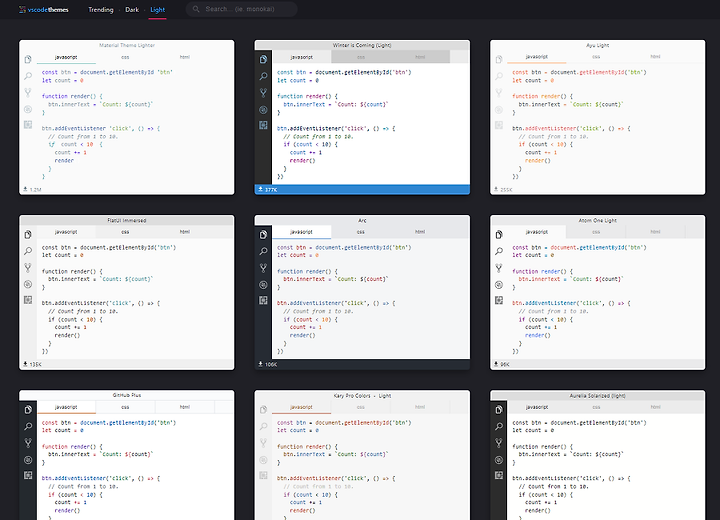Open the Arc theme title link

pos(362,220)
